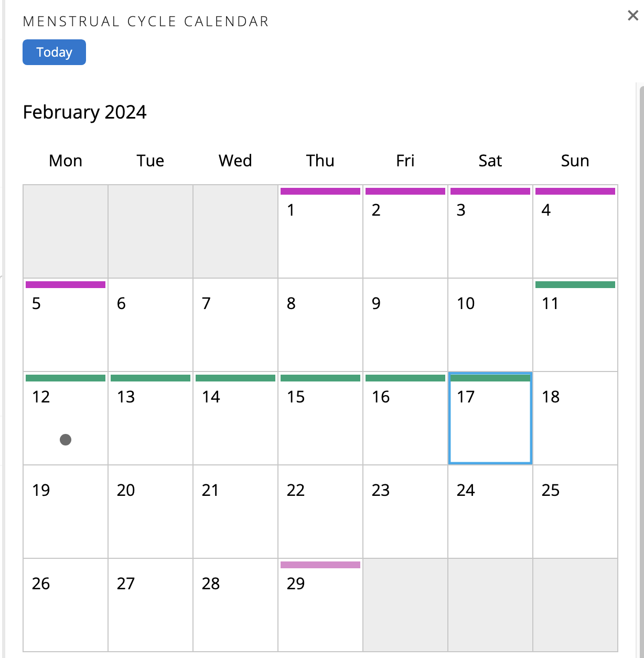Screen dimensions: 644x658
Task: Click the February 8 day cell
Action: (x=320, y=325)
